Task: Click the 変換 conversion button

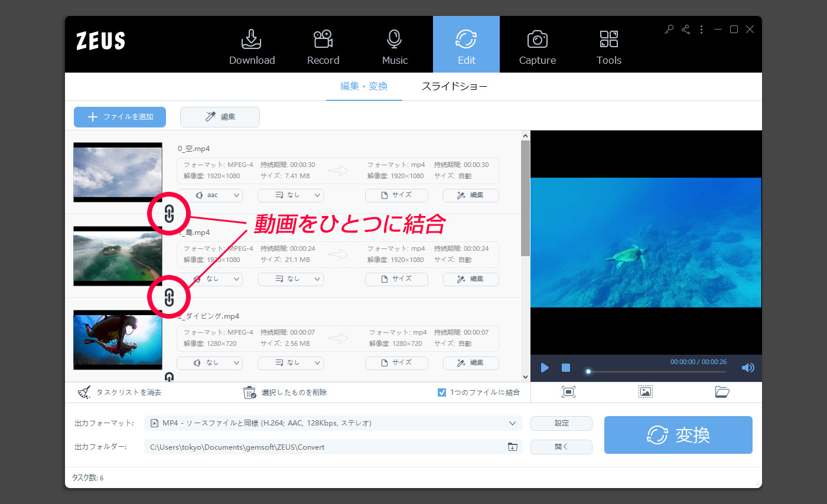Action: click(x=678, y=435)
